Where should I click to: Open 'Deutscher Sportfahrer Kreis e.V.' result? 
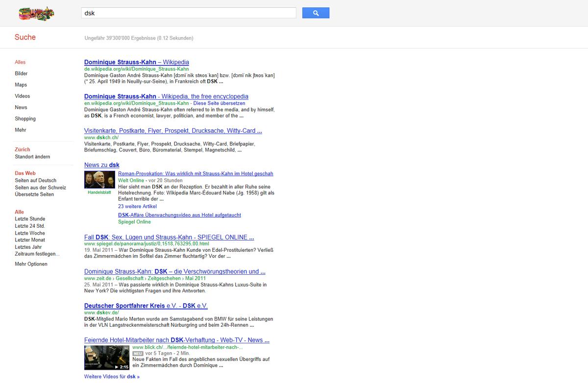tap(146, 306)
